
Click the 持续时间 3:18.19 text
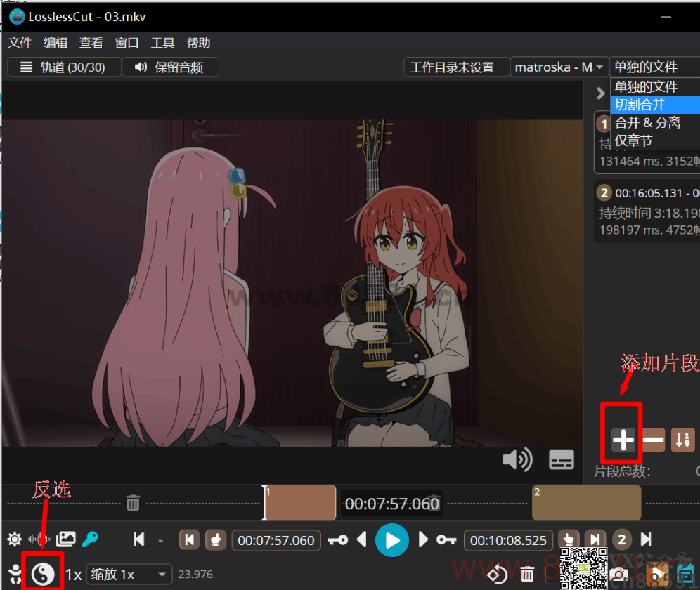[649, 213]
